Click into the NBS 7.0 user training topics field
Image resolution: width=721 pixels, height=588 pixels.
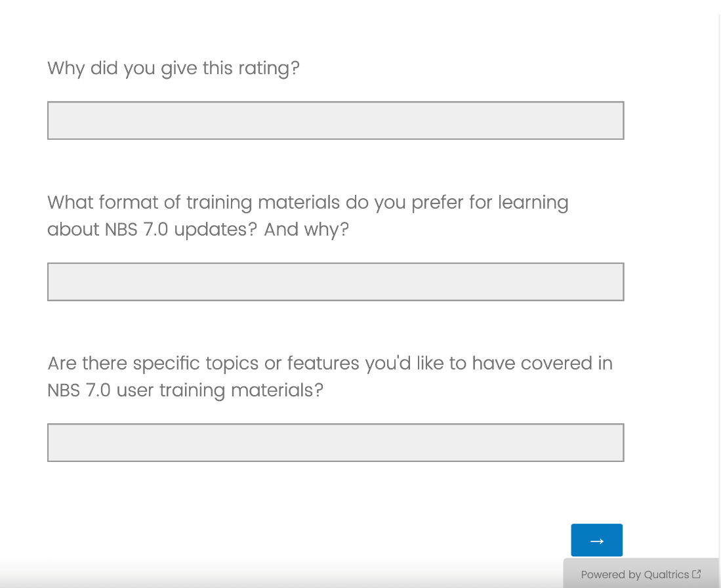335,442
